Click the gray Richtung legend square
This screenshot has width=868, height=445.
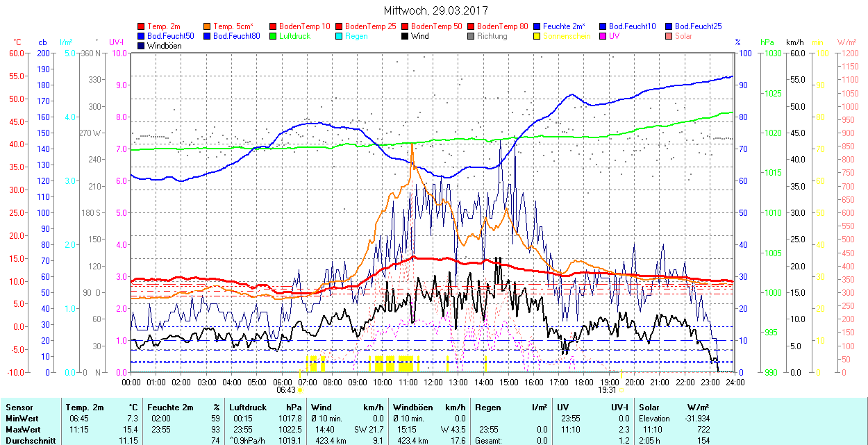click(x=471, y=36)
